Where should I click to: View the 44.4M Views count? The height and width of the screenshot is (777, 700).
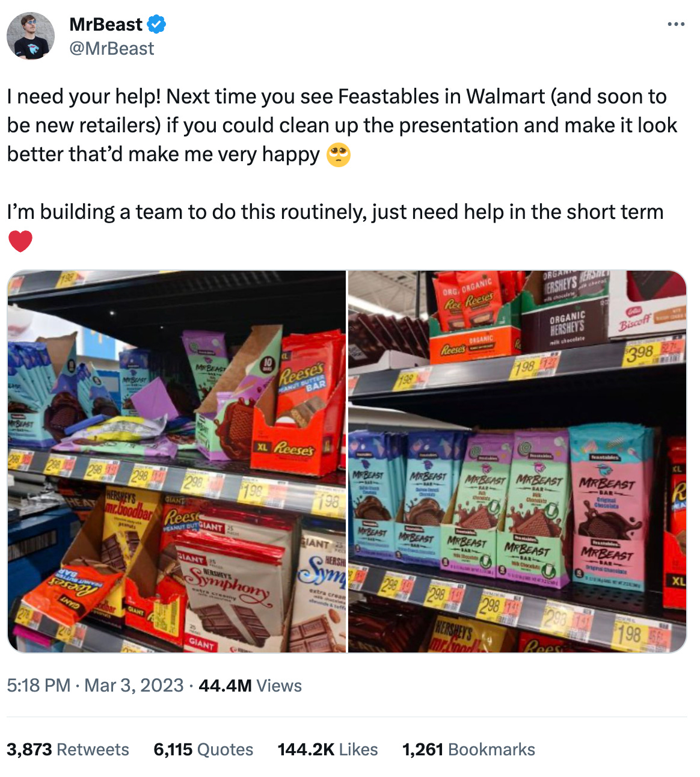coord(250,686)
